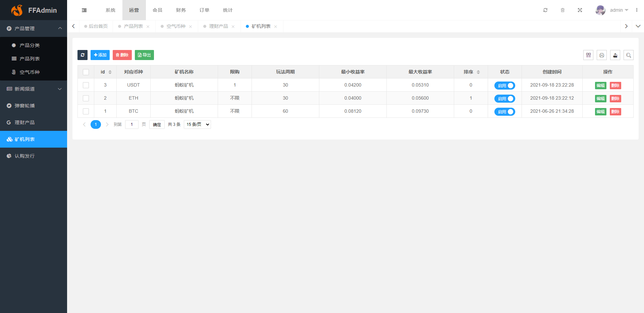Edit the USDT miner row

(601, 86)
